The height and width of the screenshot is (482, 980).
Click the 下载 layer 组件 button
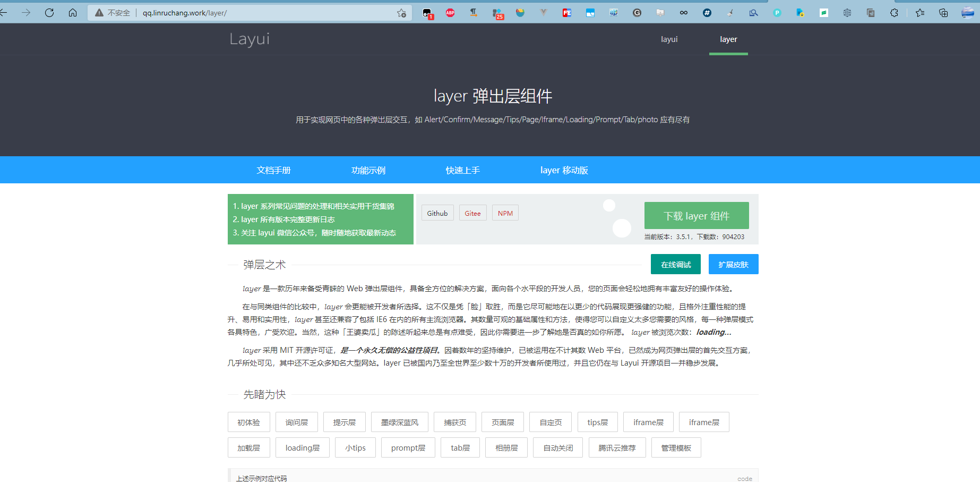point(696,215)
